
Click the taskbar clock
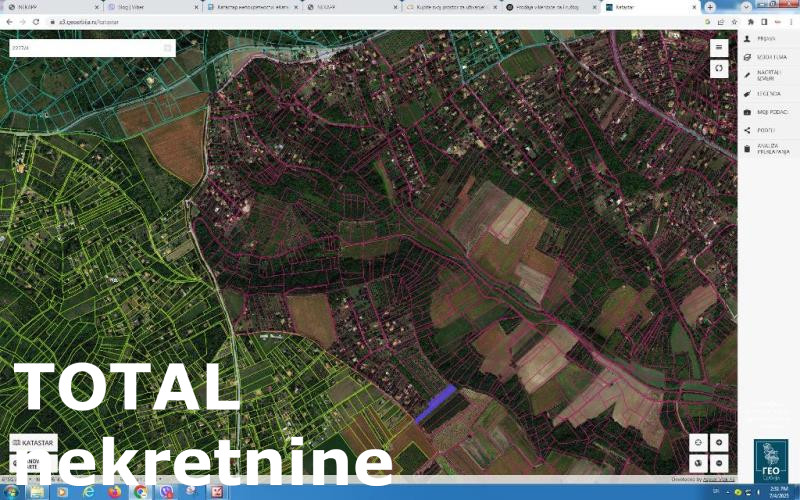pyautogui.click(x=779, y=492)
